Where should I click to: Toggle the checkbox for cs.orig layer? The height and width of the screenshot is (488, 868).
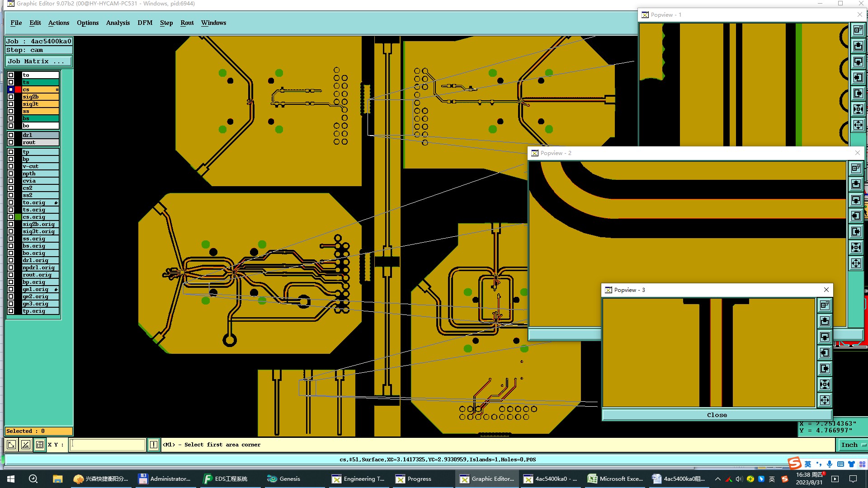11,217
